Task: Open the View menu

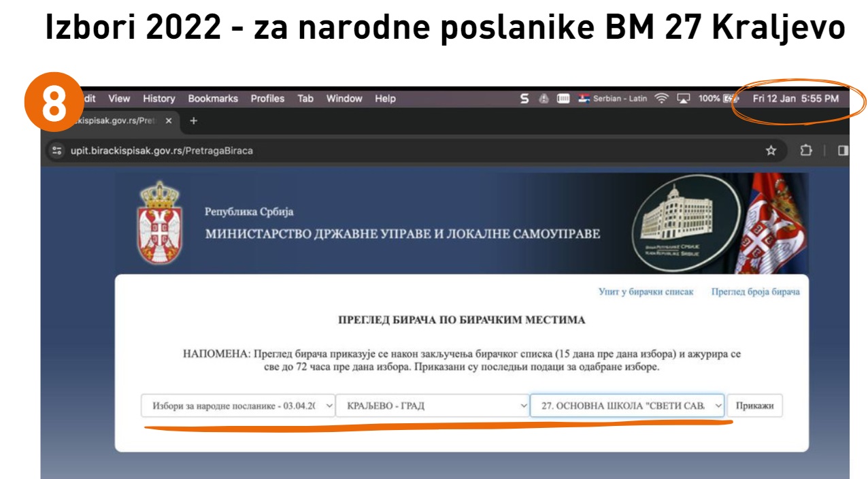Action: tap(119, 99)
